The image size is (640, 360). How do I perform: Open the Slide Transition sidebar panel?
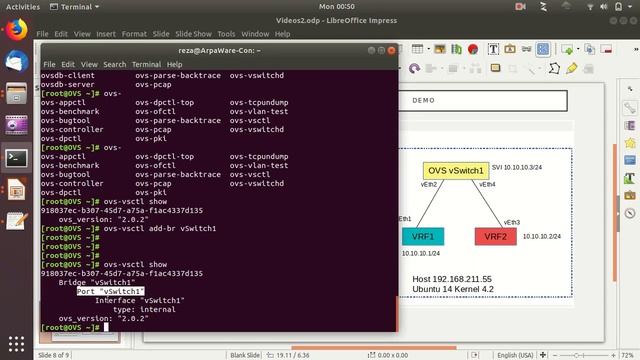630,125
